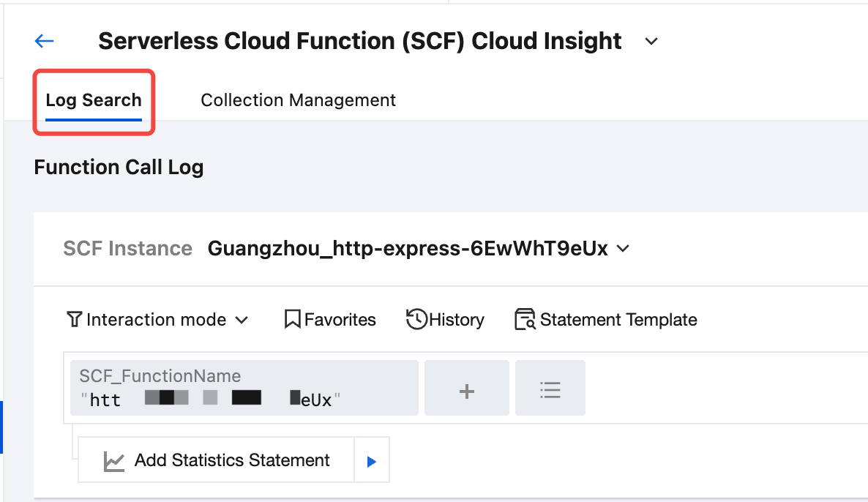This screenshot has height=502, width=868.
Task: Expand the chevron next to Cloud Insight title
Action: [651, 42]
